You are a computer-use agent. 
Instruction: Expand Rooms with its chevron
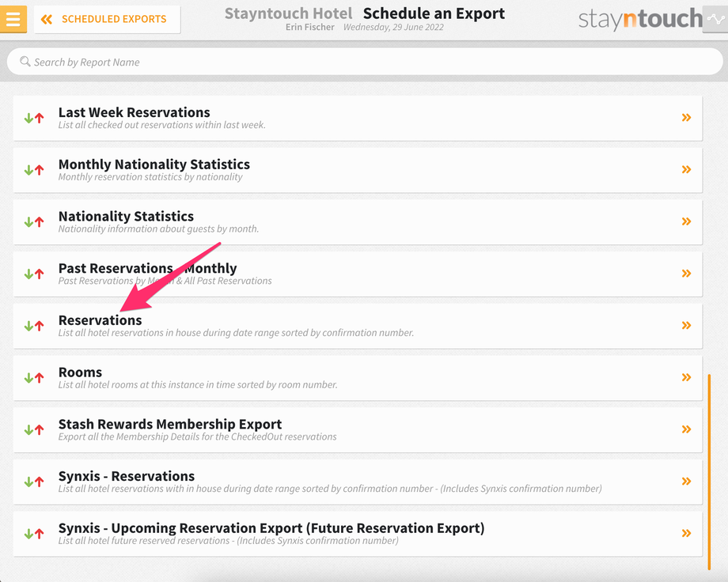point(686,377)
